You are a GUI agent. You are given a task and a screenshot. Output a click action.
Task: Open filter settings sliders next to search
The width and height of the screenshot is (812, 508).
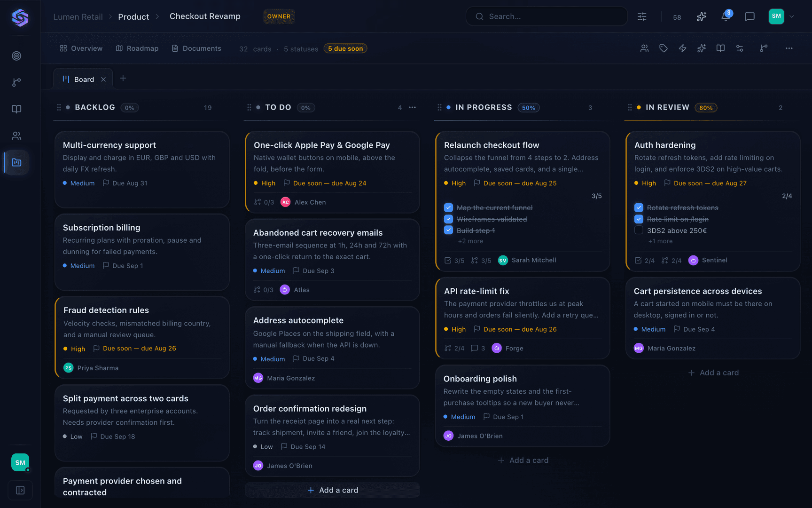(642, 16)
